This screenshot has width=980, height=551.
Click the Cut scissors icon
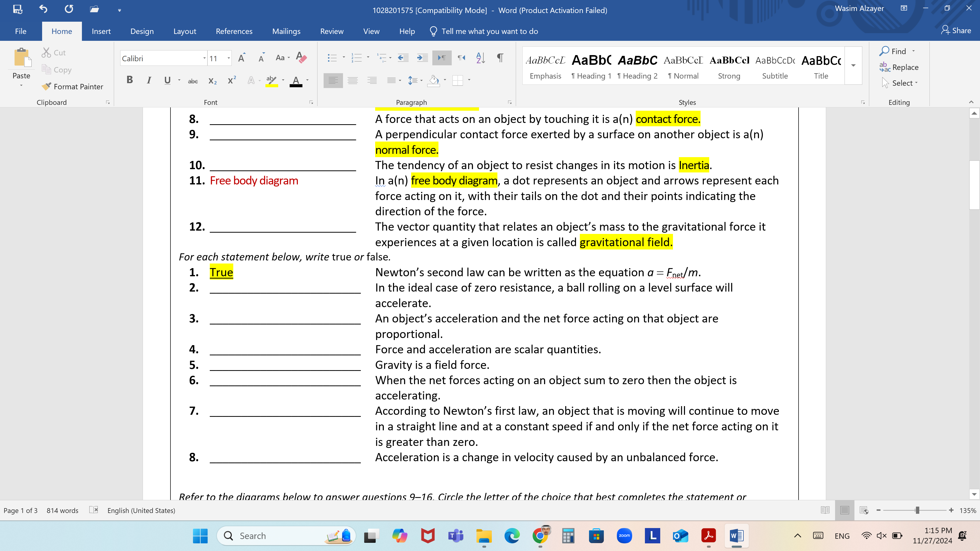(x=46, y=53)
